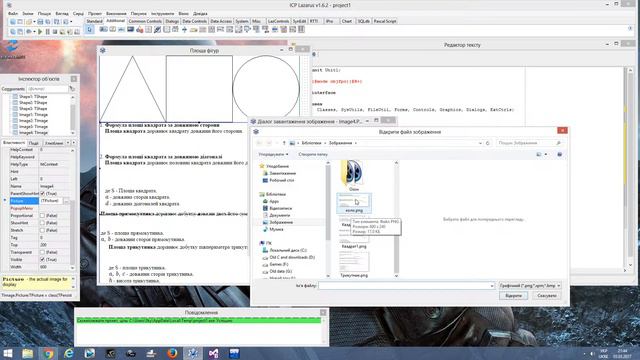640x360 pixels.
Task: Switch to the Common Controls tab
Action: coord(145,21)
